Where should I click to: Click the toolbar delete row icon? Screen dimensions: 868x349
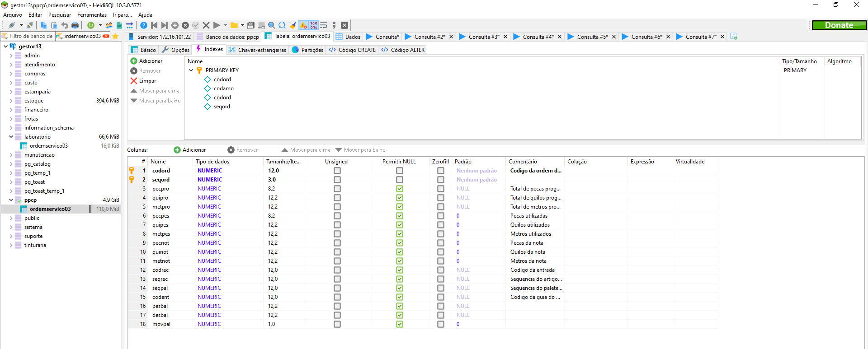click(185, 25)
